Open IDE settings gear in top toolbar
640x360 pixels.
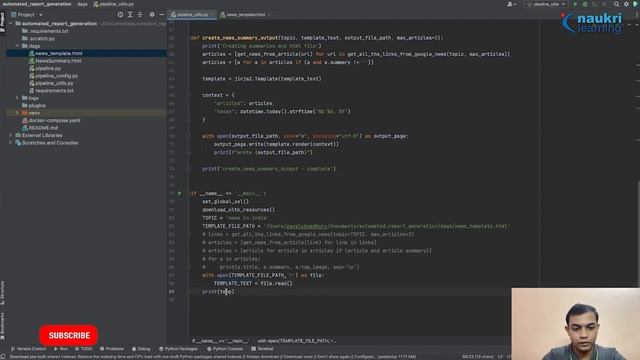click(626, 4)
